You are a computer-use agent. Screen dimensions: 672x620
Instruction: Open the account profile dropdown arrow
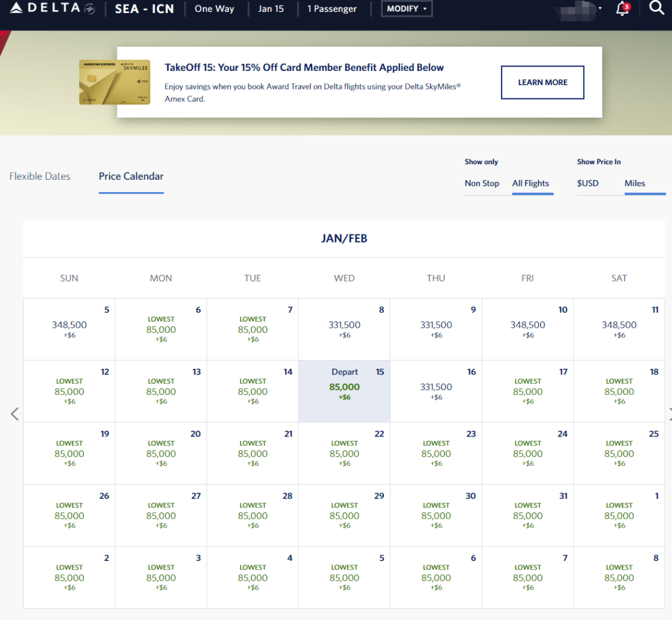600,9
